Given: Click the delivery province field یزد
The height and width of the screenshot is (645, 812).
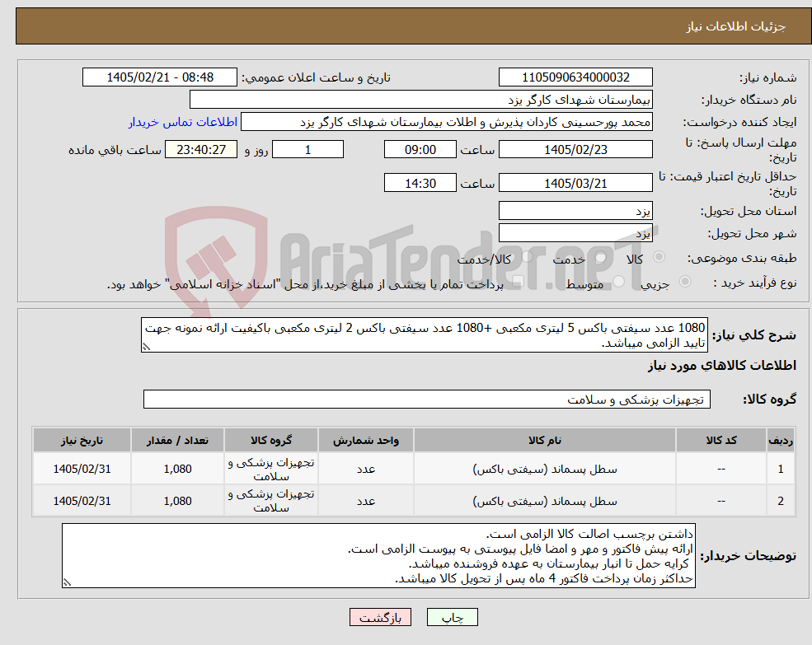Looking at the screenshot, I should pyautogui.click(x=575, y=211).
